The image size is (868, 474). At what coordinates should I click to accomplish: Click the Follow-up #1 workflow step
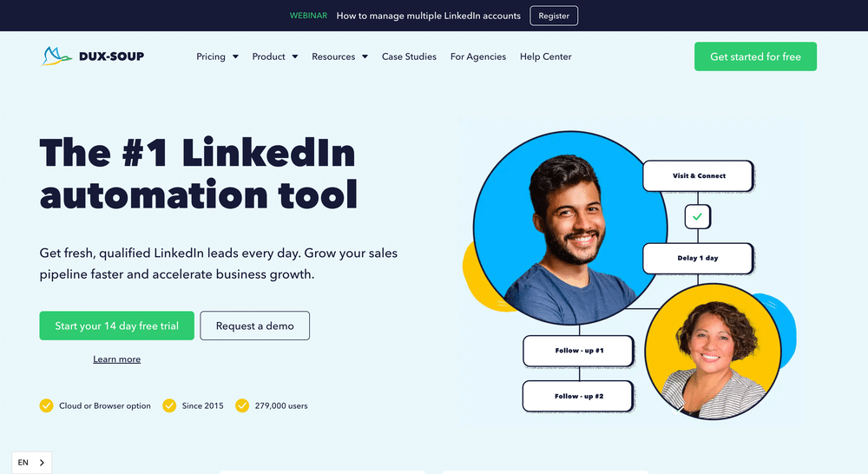point(579,351)
